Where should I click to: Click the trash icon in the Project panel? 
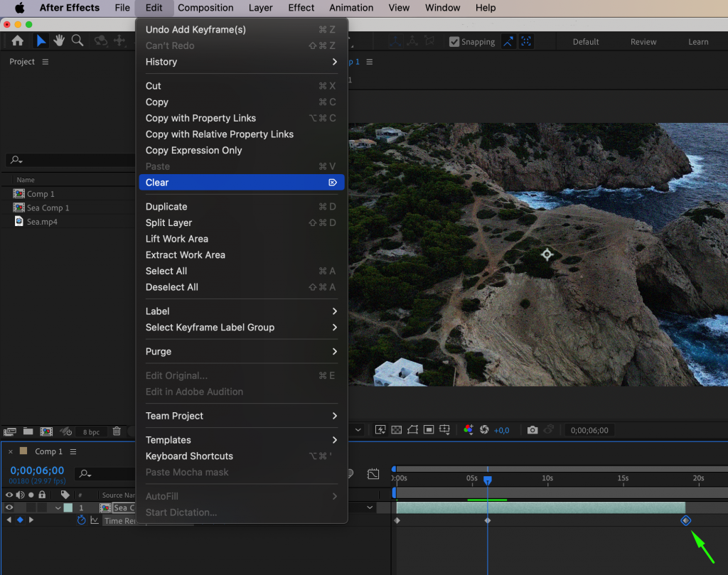coord(117,431)
